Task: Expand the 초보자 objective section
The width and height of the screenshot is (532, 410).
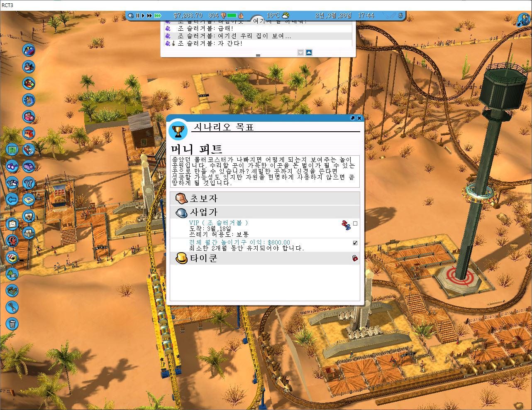Action: [265, 198]
